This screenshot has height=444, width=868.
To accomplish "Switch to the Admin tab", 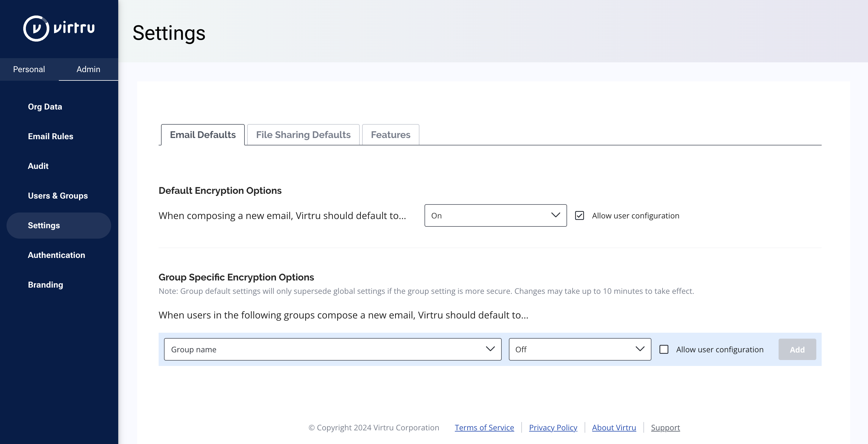I will [88, 69].
